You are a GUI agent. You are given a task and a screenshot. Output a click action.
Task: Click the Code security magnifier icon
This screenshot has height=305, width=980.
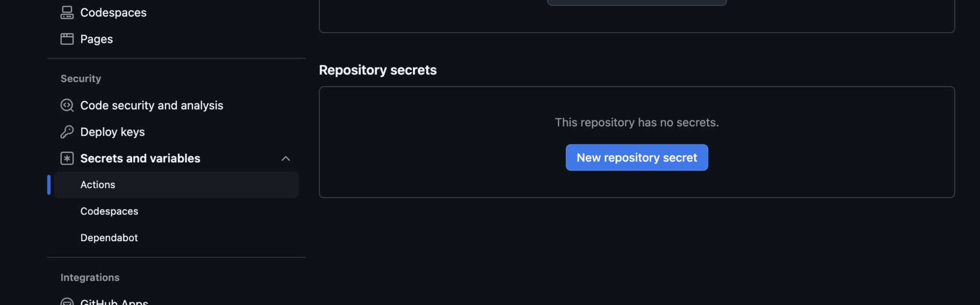67,105
